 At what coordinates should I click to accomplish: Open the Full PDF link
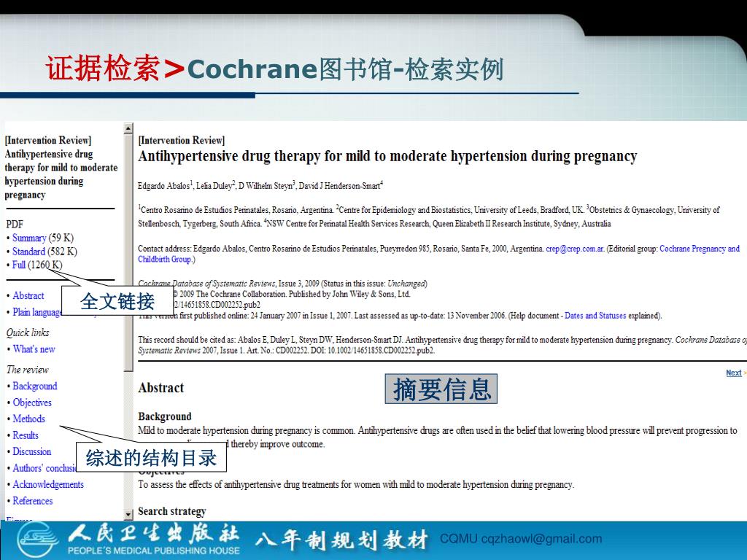pos(18,265)
